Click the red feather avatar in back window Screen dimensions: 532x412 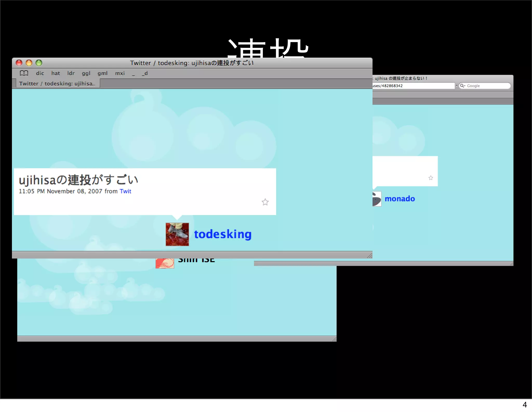pyautogui.click(x=165, y=263)
